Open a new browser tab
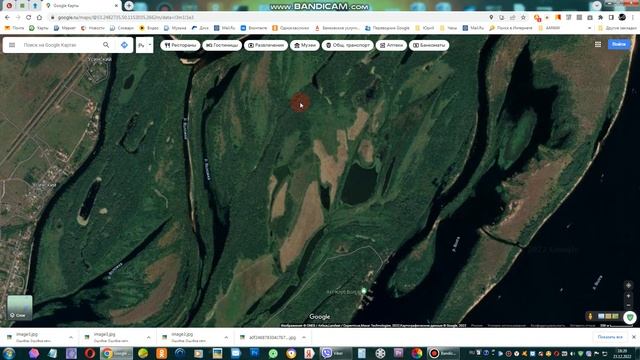 pyautogui.click(x=129, y=6)
